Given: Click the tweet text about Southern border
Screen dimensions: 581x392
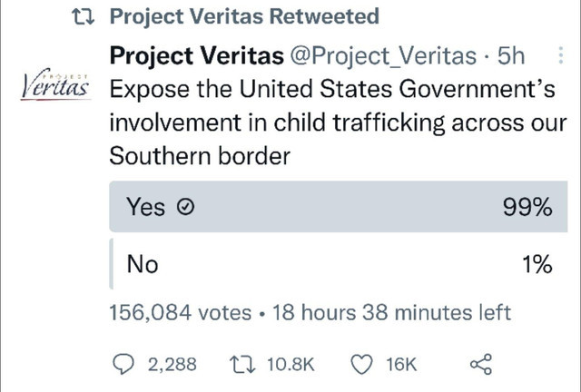Looking at the screenshot, I should [x=338, y=122].
